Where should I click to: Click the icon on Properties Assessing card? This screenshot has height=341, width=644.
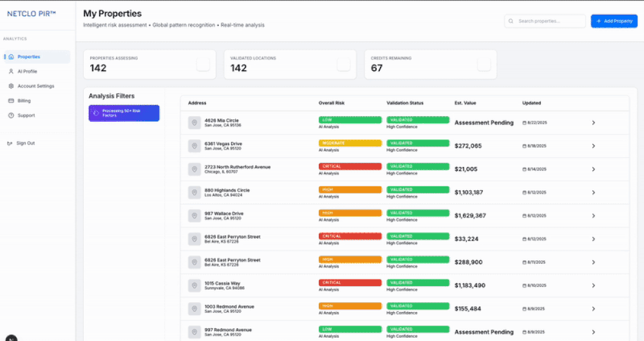tap(203, 64)
